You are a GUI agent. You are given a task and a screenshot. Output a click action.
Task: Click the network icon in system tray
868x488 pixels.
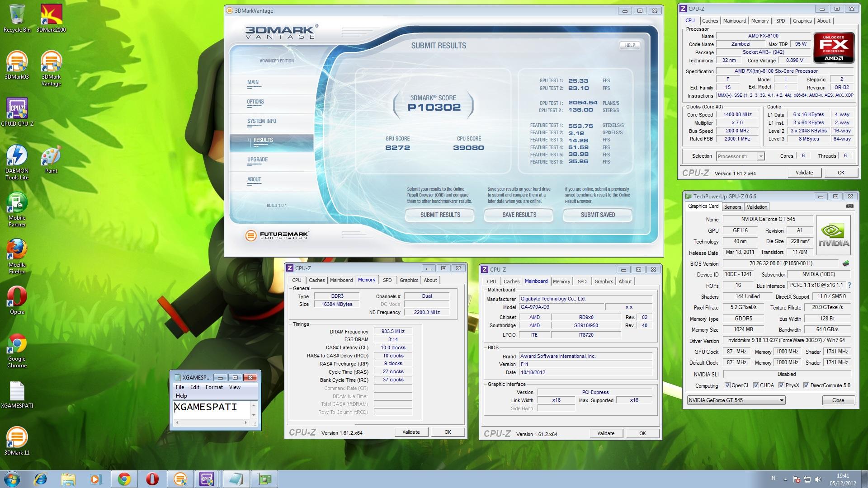(x=807, y=479)
